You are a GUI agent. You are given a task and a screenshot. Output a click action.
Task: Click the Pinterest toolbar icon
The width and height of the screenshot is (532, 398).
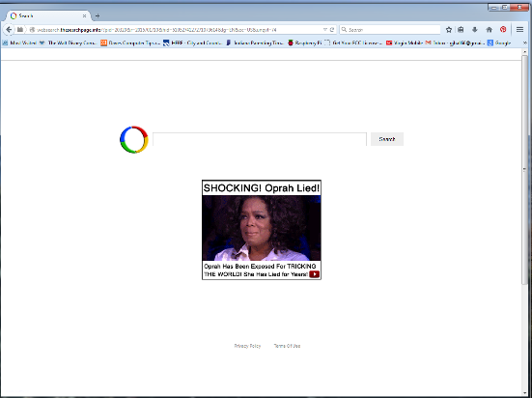pos(503,30)
